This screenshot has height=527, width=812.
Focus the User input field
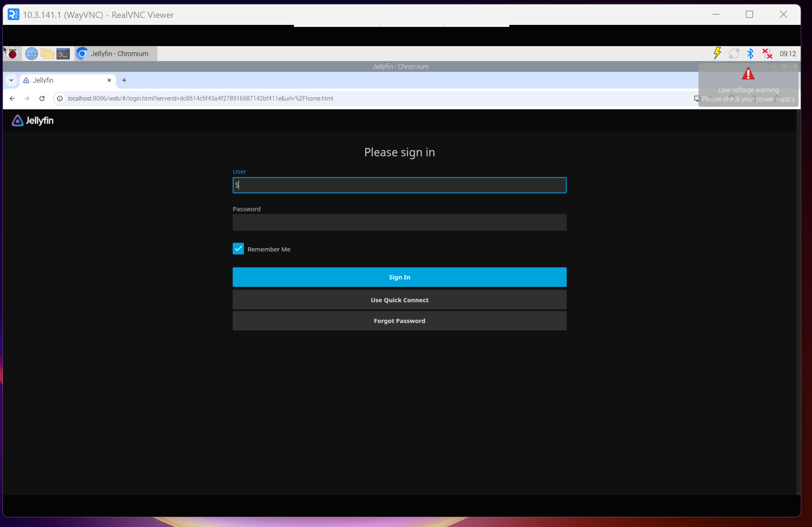[x=399, y=185]
